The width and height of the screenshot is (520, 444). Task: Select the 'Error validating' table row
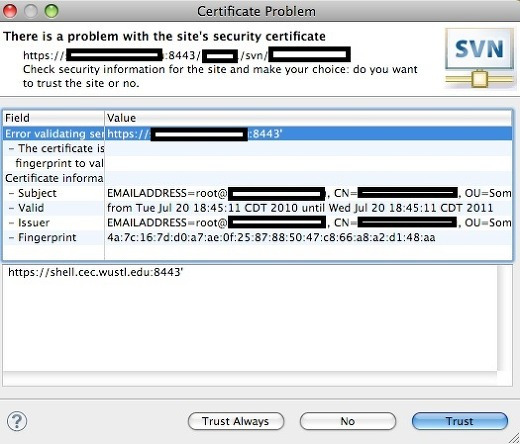(x=257, y=134)
